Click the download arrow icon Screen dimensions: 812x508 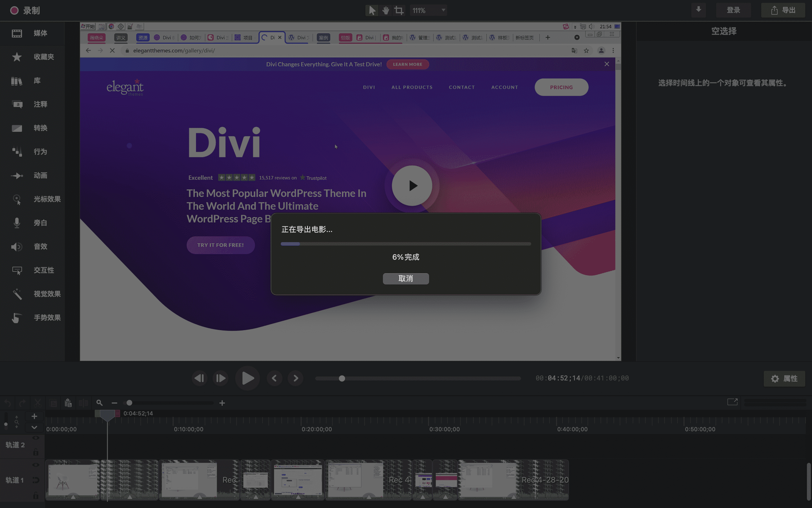click(698, 10)
